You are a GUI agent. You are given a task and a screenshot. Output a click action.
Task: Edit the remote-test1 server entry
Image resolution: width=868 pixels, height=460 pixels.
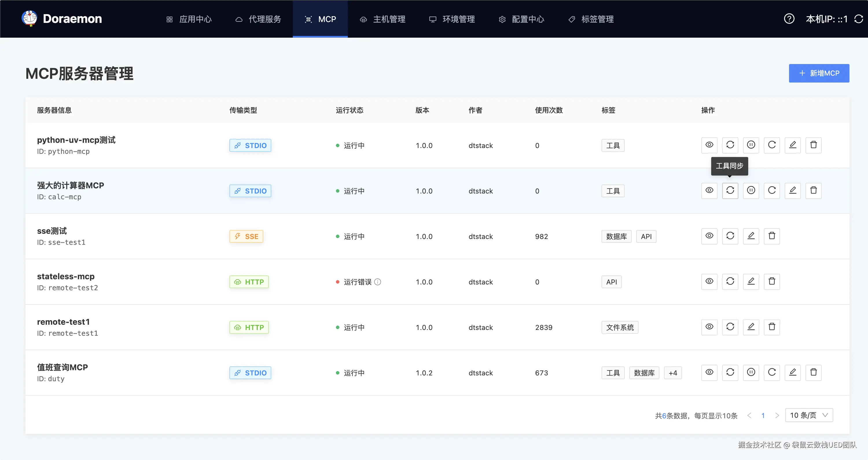751,327
